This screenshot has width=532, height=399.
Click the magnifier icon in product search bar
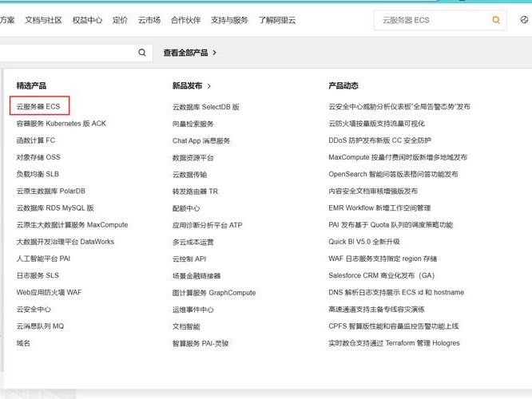pyautogui.click(x=142, y=53)
